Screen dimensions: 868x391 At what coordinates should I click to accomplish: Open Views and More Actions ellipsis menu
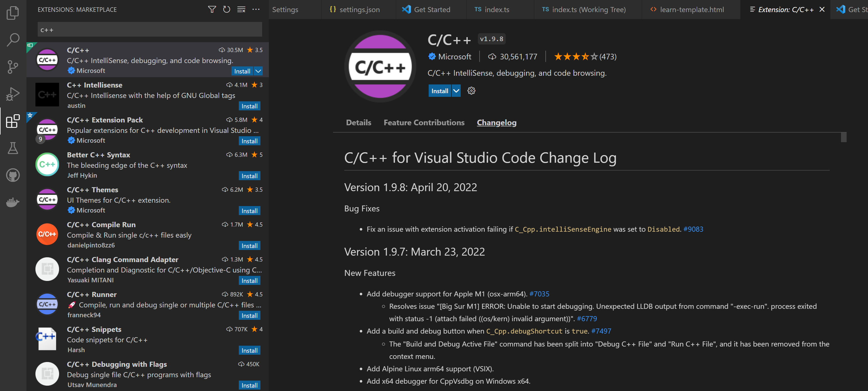tap(256, 10)
